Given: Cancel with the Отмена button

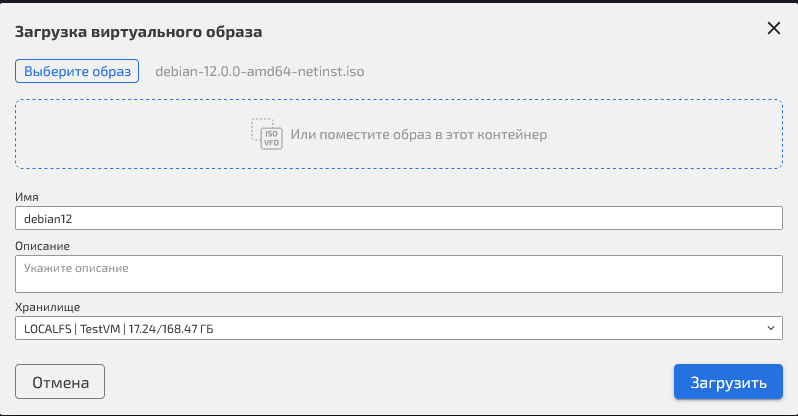Looking at the screenshot, I should click(60, 382).
